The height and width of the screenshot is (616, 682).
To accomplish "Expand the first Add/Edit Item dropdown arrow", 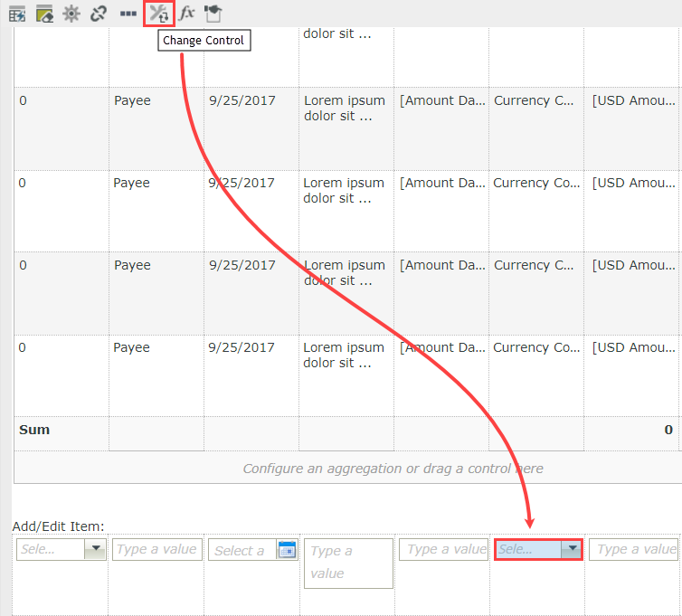I will coord(95,549).
